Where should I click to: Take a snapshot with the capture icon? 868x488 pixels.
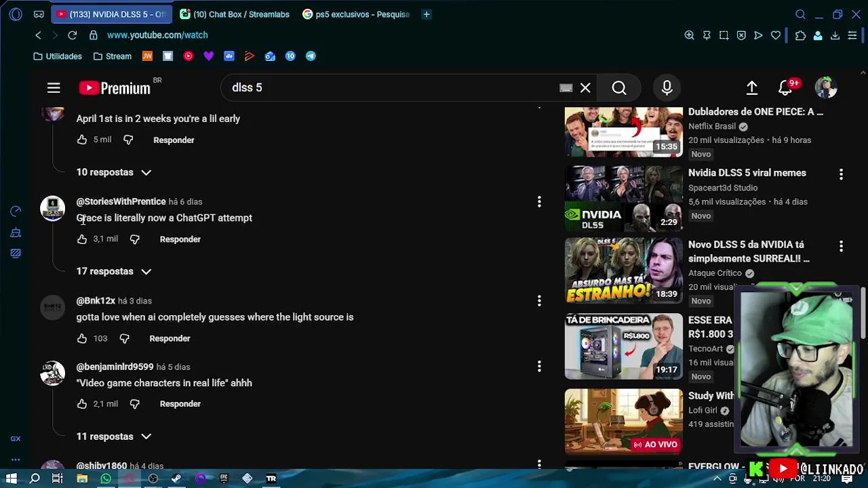(724, 35)
